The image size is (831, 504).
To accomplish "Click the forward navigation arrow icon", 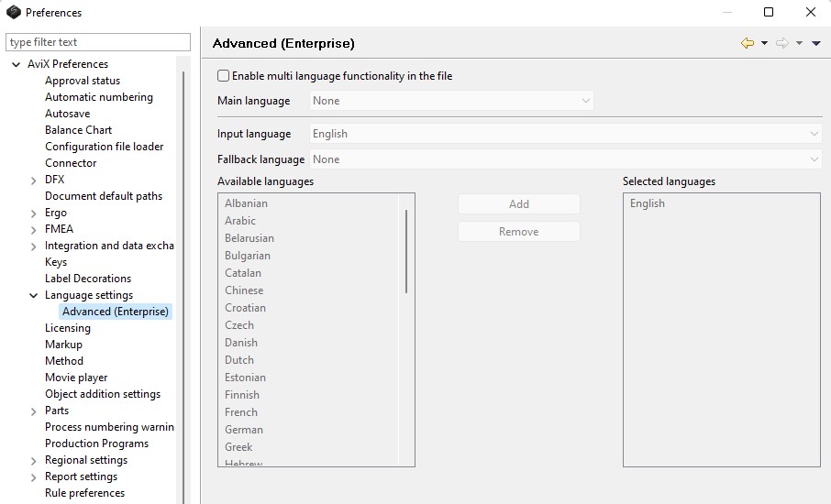I will click(x=781, y=43).
